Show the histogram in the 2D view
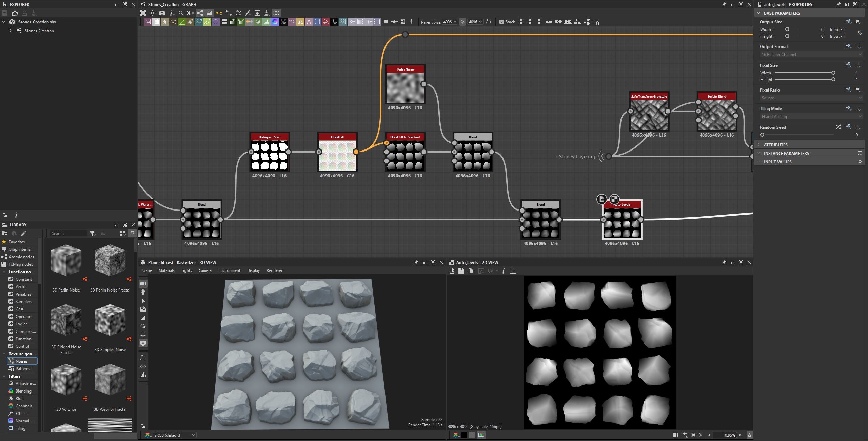868x441 pixels. [x=513, y=271]
